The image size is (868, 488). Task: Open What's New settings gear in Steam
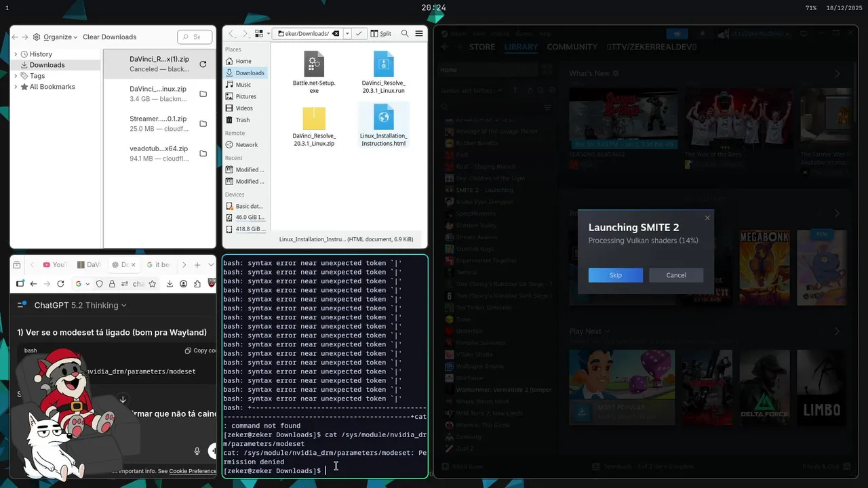(616, 73)
